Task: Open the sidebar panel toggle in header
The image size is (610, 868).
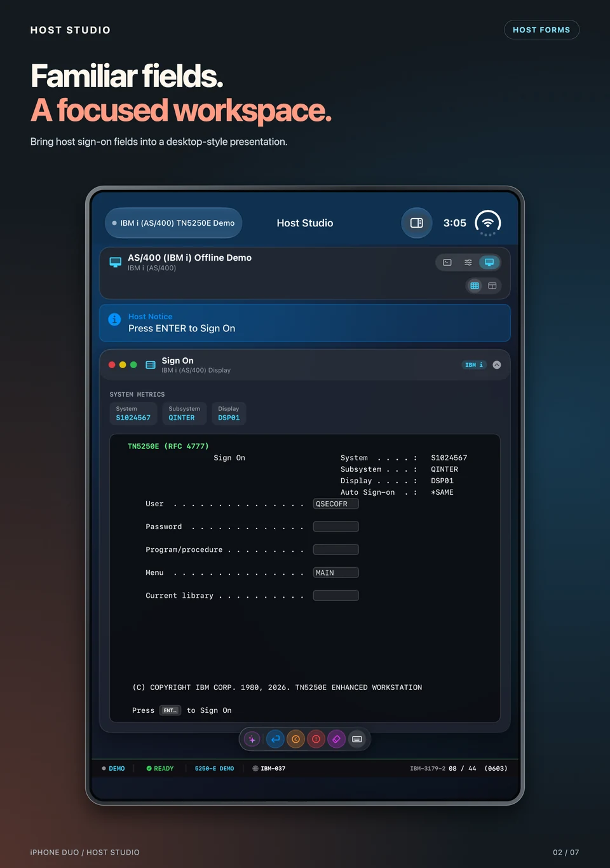Action: point(417,223)
